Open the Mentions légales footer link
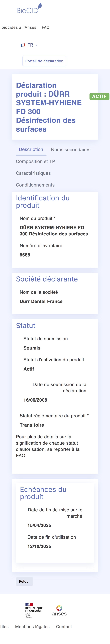 (x=32, y=626)
